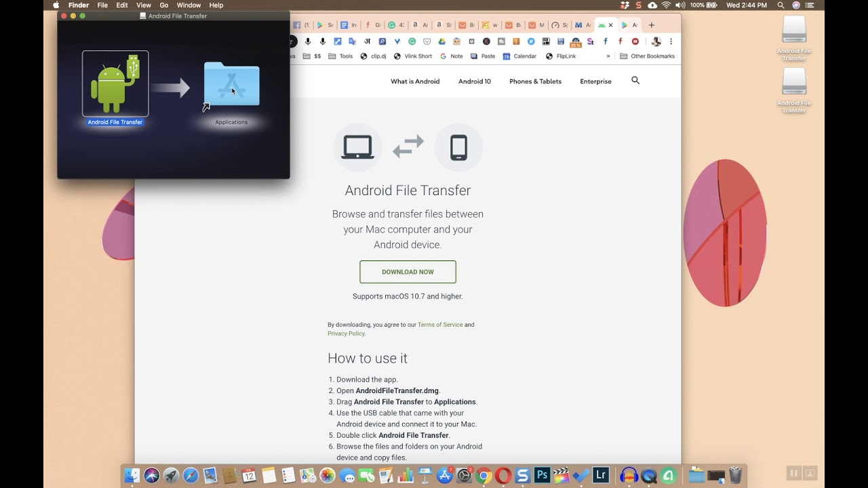This screenshot has height=488, width=868.
Task: Open Launchpad from the Dock
Action: [171, 476]
